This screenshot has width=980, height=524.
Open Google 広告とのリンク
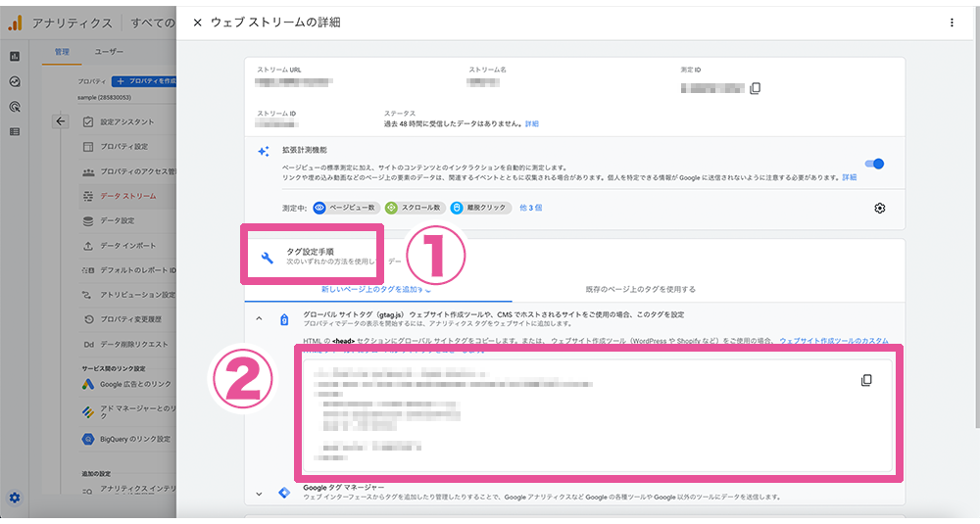(135, 384)
